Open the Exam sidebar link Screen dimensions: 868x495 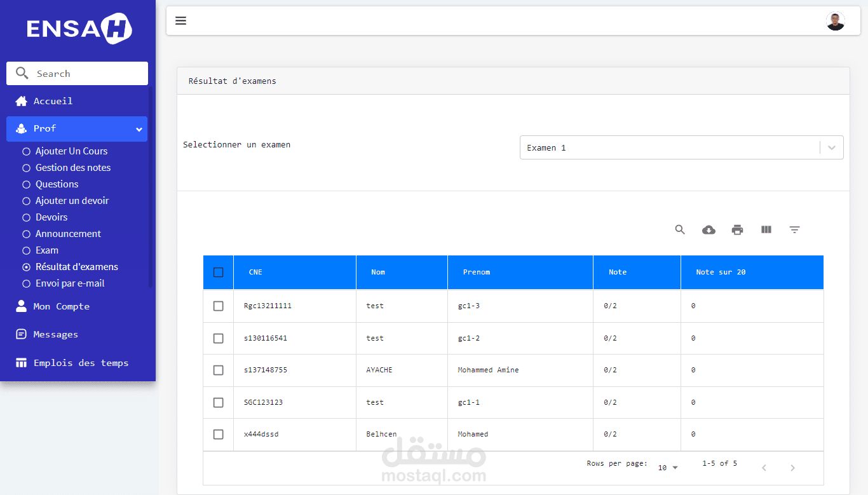tap(47, 250)
